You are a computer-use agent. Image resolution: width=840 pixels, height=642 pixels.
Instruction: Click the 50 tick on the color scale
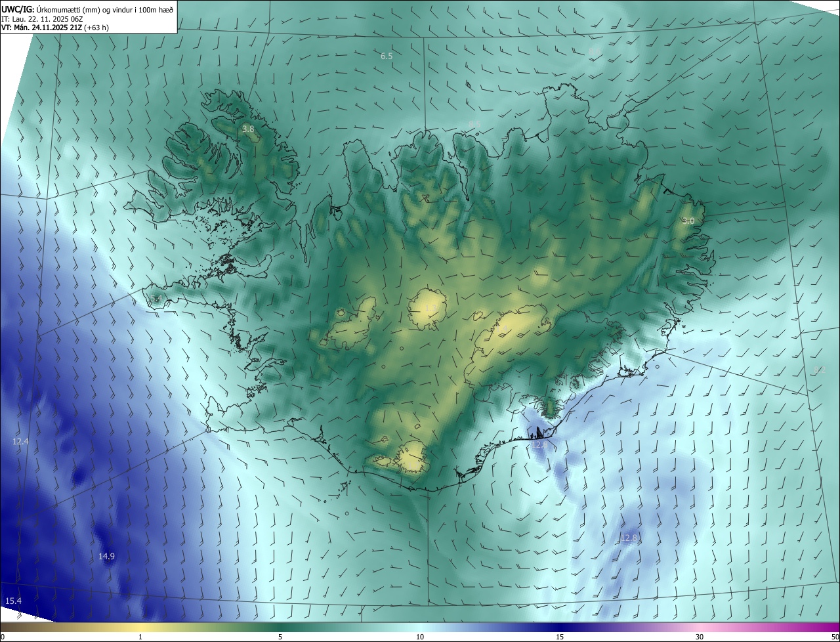click(x=834, y=637)
